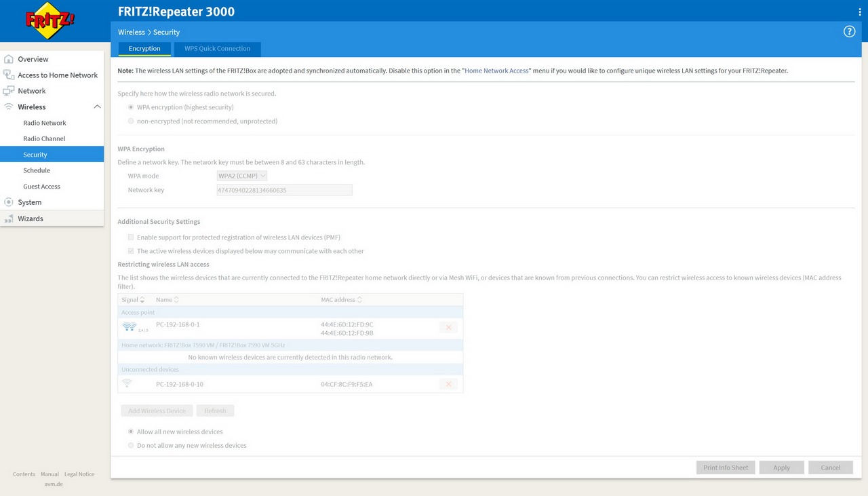Select Do not allow any new wireless devices
This screenshot has width=868, height=496.
[x=131, y=445]
